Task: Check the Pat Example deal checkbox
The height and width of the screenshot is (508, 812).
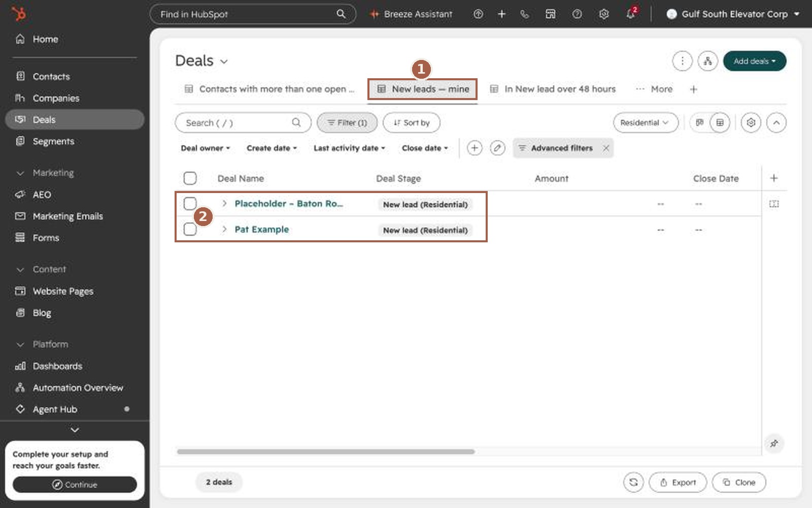Action: [190, 230]
